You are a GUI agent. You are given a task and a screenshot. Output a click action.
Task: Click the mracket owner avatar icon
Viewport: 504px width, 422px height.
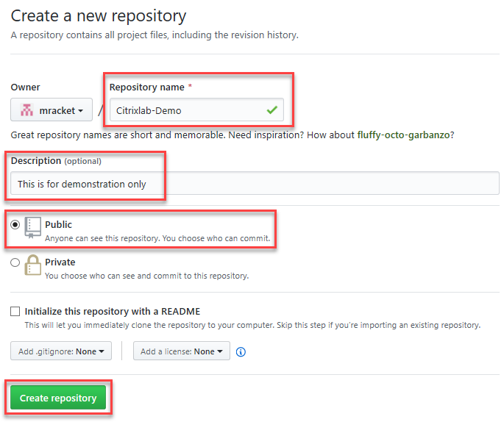26,110
